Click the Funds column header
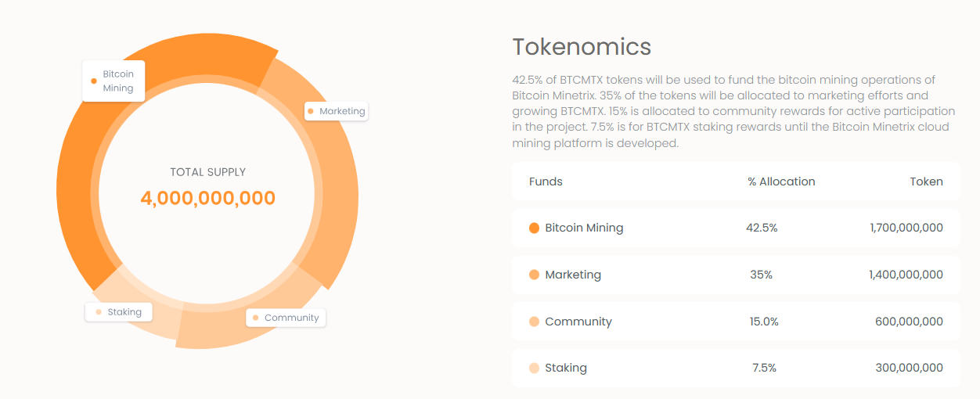Image resolution: width=980 pixels, height=399 pixels. pos(546,182)
